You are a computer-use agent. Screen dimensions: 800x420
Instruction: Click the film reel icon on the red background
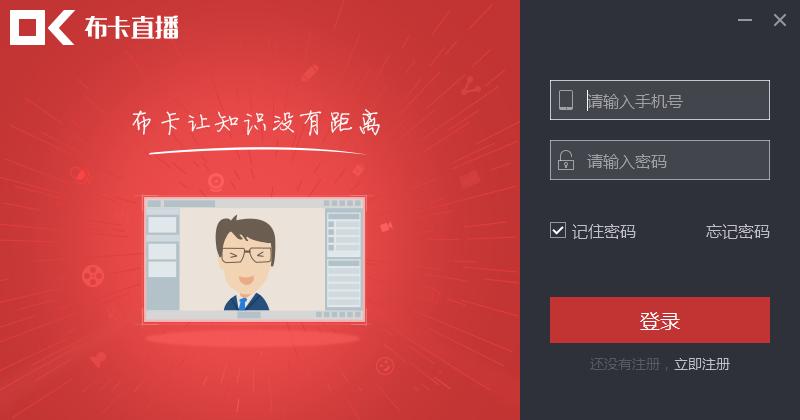(x=93, y=276)
